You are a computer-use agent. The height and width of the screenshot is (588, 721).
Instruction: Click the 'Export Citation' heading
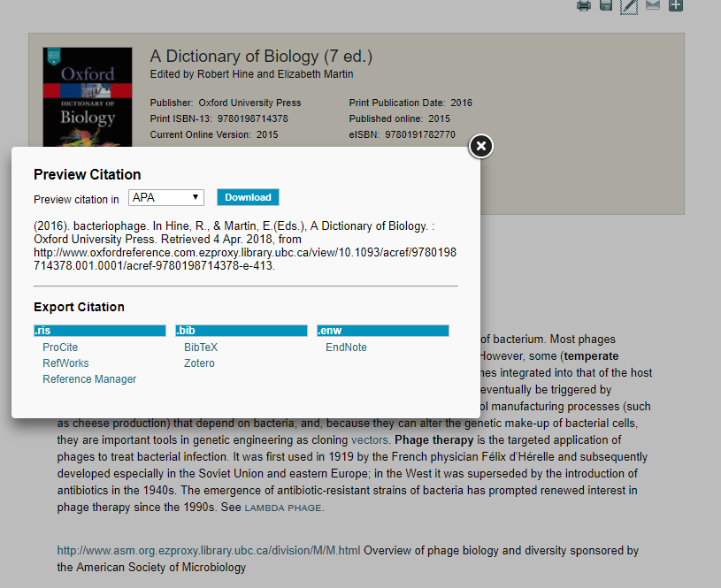79,307
